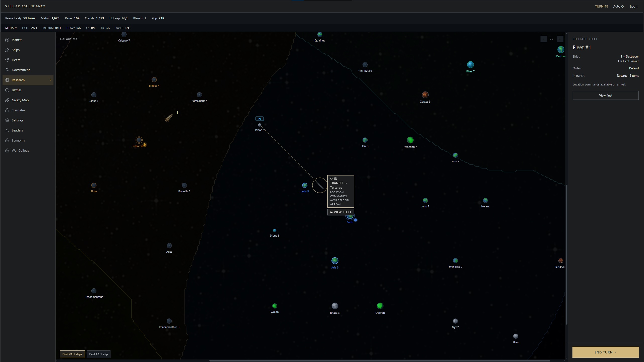
Task: Select the Hyperion 7 planet
Action: coord(410,140)
